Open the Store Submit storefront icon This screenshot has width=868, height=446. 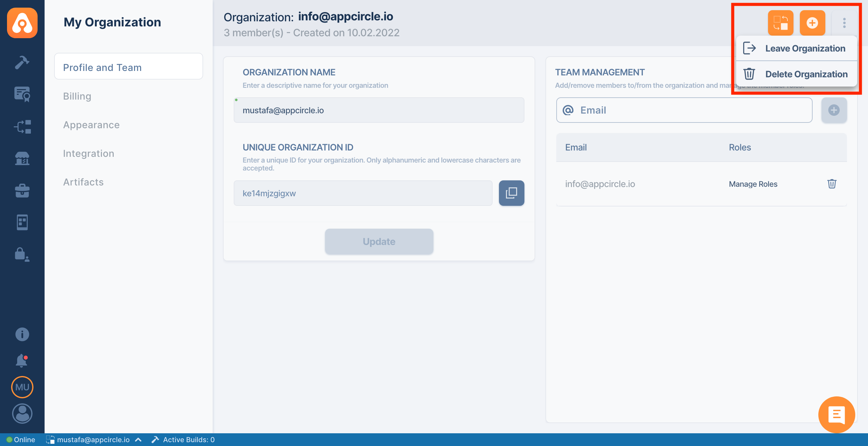pyautogui.click(x=22, y=158)
